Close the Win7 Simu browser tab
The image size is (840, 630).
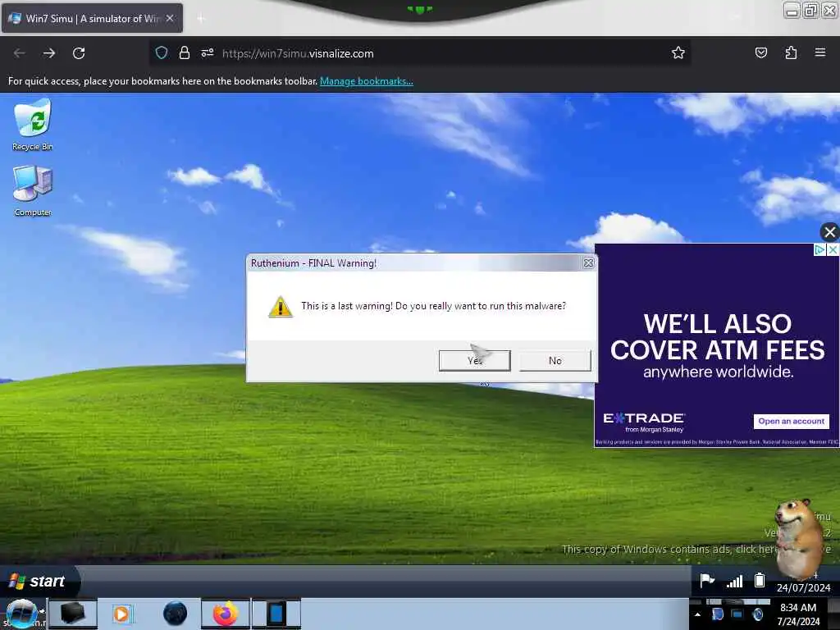click(170, 18)
